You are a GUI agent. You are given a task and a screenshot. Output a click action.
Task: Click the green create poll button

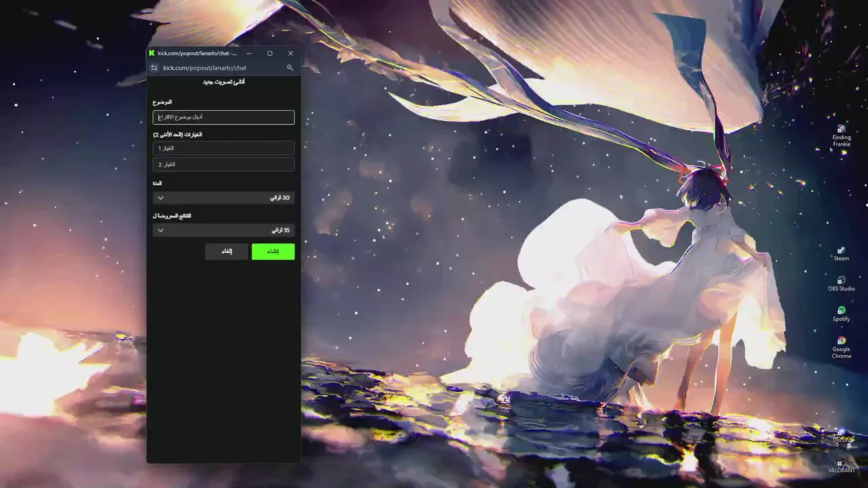click(x=273, y=251)
